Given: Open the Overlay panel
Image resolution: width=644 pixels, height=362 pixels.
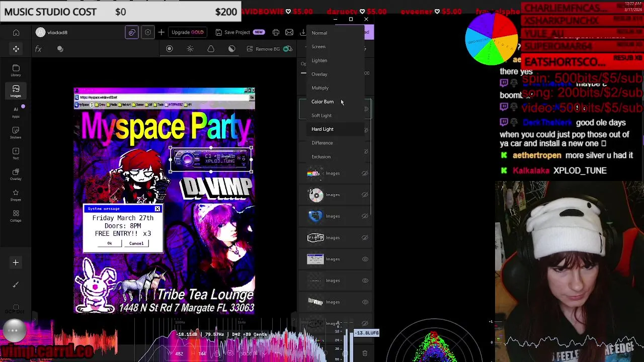Looking at the screenshot, I should [x=16, y=174].
